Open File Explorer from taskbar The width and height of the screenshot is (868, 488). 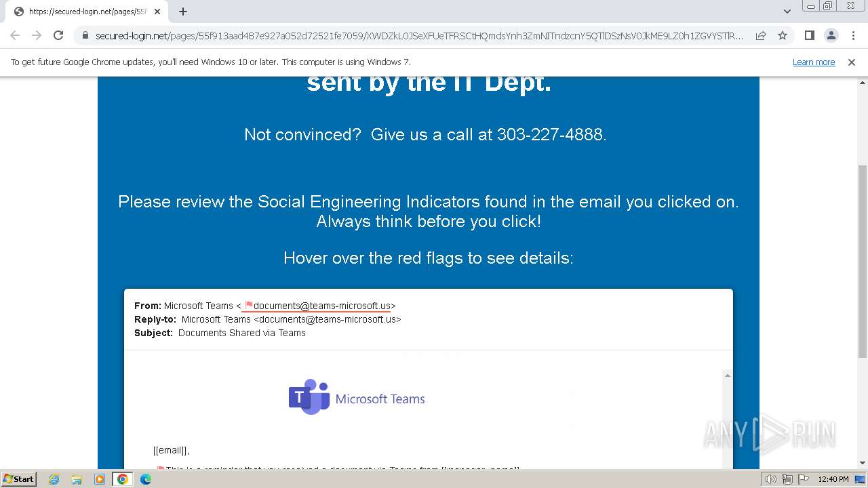(x=77, y=479)
